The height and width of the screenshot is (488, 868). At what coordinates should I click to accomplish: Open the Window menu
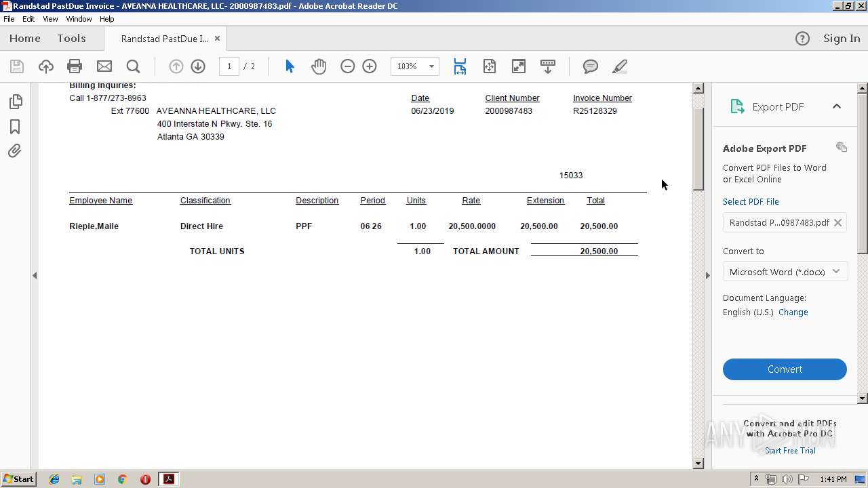[x=79, y=19]
